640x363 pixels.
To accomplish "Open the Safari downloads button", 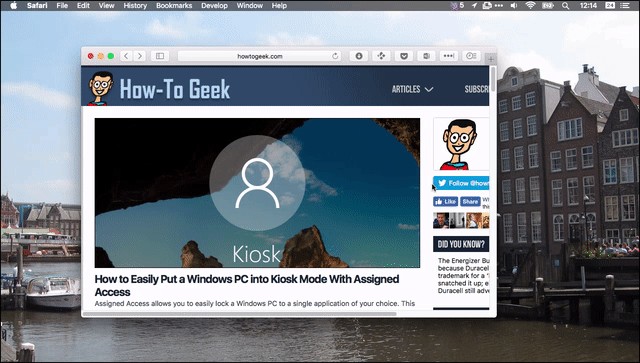I will (x=359, y=56).
